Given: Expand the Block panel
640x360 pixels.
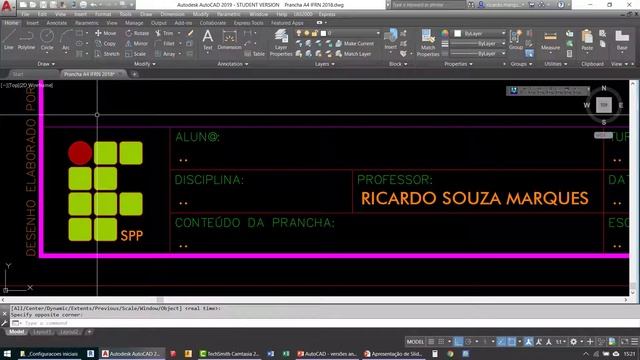Looking at the screenshot, I should click(x=398, y=64).
